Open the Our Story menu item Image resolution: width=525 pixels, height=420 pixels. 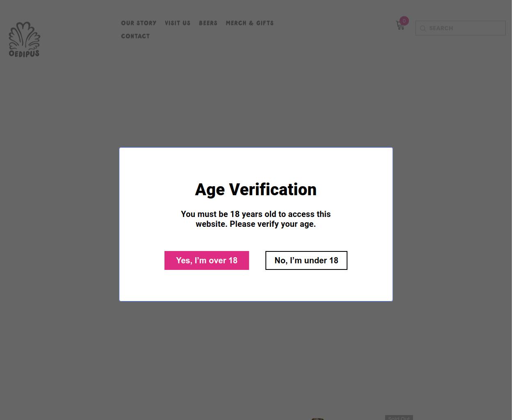139,23
